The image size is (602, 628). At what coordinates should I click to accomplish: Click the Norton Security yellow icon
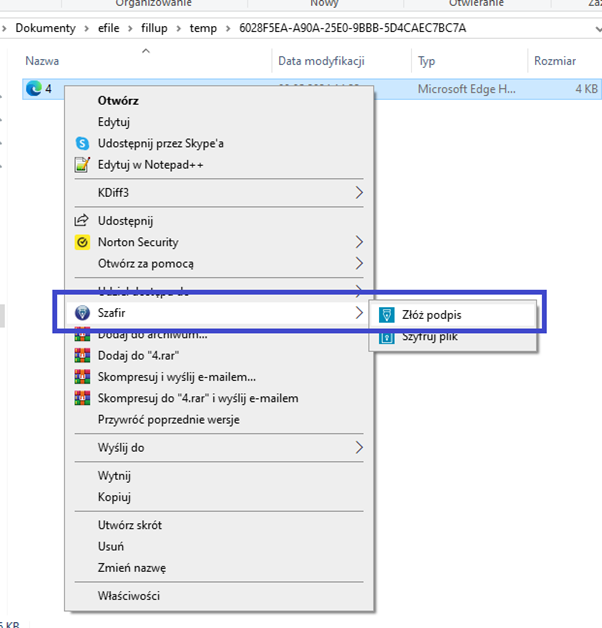(82, 242)
